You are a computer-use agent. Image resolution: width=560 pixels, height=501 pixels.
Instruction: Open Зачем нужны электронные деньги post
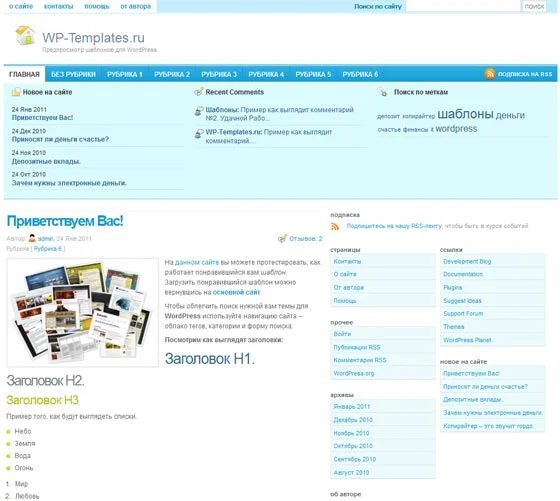pos(69,183)
